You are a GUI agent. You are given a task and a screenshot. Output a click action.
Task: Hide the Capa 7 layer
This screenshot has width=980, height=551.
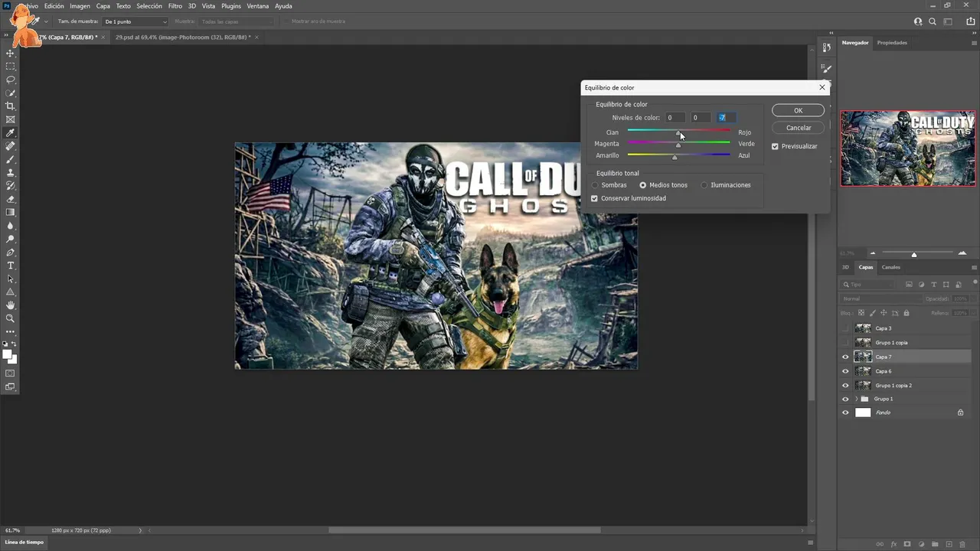[x=845, y=357]
